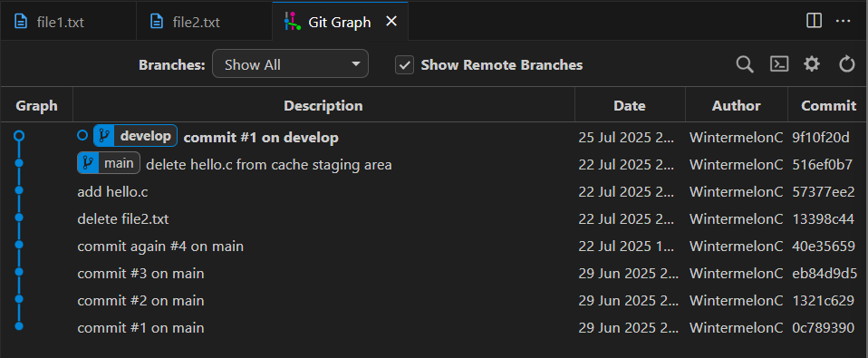Open repository settings gear icon

(x=812, y=64)
